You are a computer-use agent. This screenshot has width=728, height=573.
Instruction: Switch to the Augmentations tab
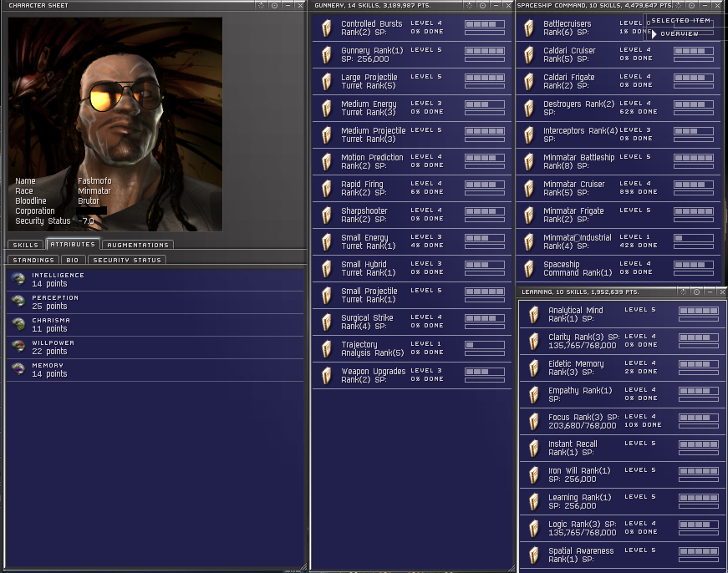[x=138, y=245]
